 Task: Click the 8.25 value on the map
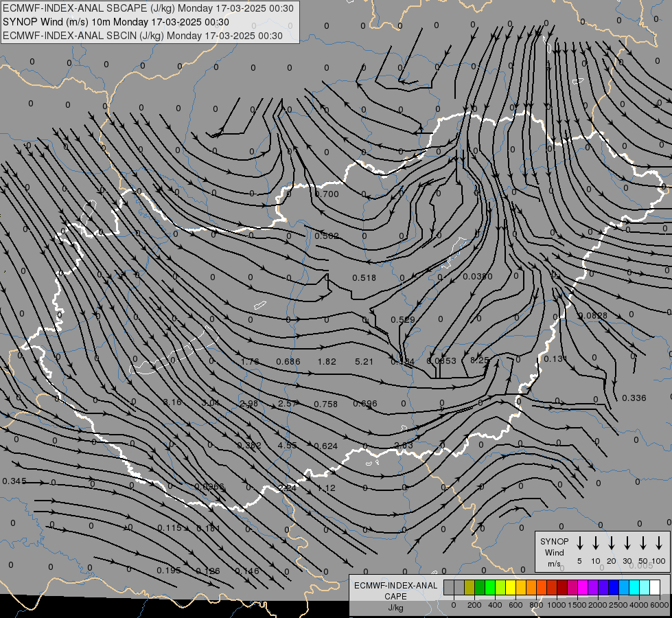480,360
